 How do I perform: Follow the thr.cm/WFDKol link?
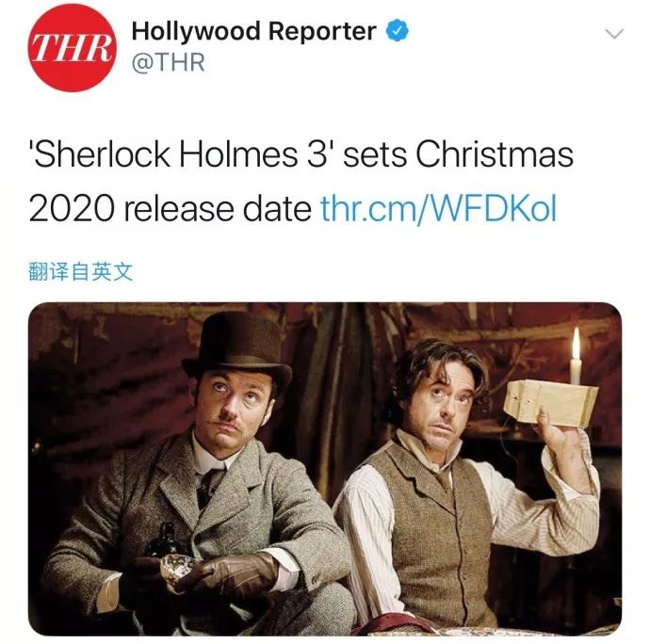[438, 208]
